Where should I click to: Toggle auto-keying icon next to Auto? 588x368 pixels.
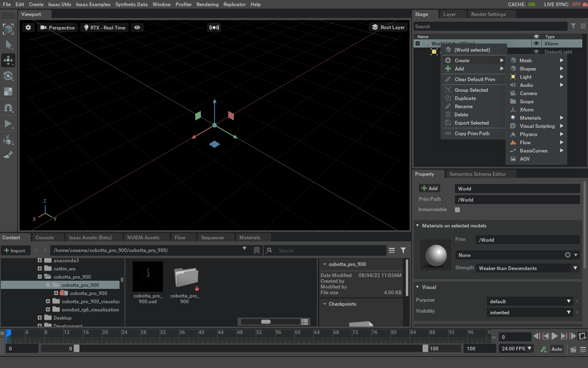click(x=544, y=349)
